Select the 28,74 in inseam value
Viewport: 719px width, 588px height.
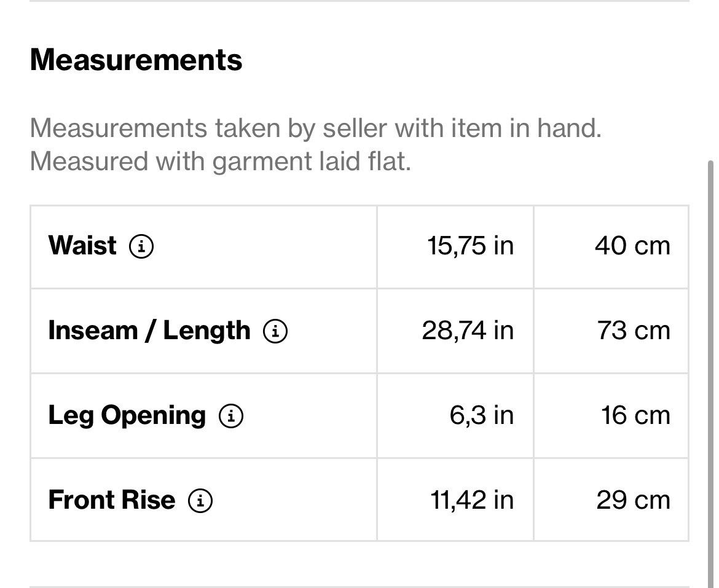pos(468,331)
